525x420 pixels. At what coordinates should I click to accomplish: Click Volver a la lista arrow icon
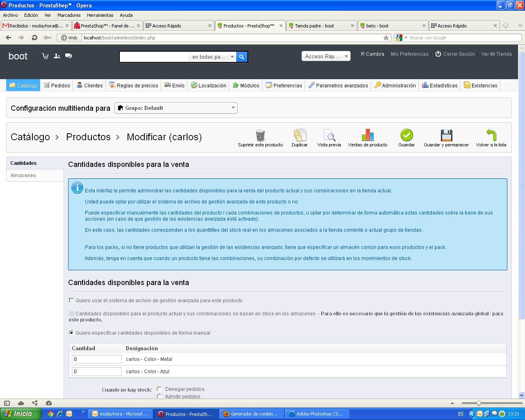coord(491,135)
